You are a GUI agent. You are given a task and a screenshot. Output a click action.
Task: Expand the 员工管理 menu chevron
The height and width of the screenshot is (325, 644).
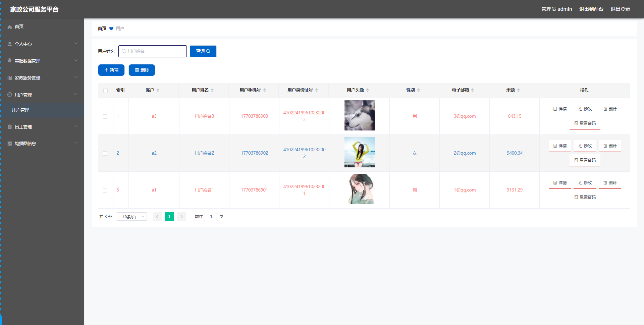pos(76,126)
